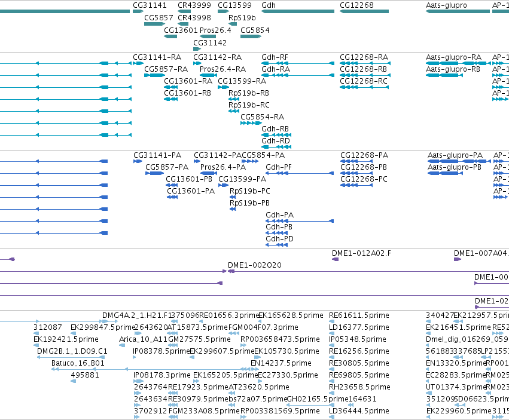The image size is (509, 420).
Task: Select protein CG13601-PB
Action: pyautogui.click(x=172, y=185)
